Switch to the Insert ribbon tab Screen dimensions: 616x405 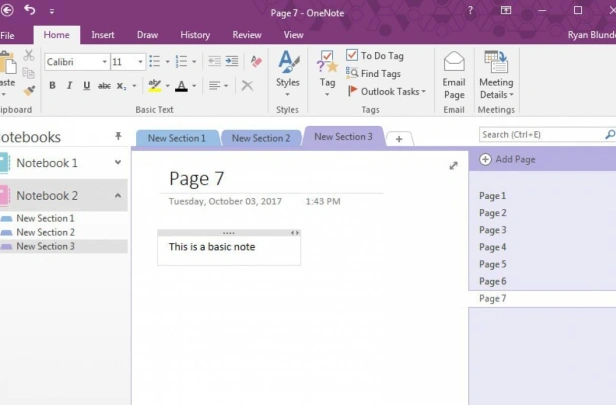click(103, 35)
